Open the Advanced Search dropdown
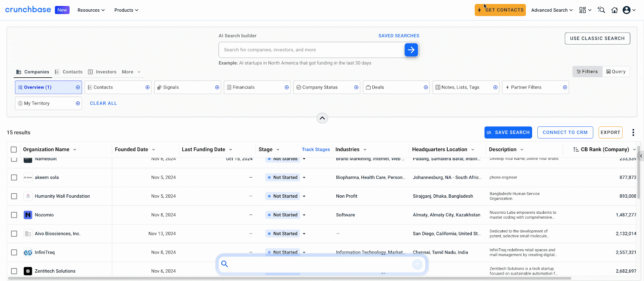This screenshot has height=281, width=644. coord(552,10)
